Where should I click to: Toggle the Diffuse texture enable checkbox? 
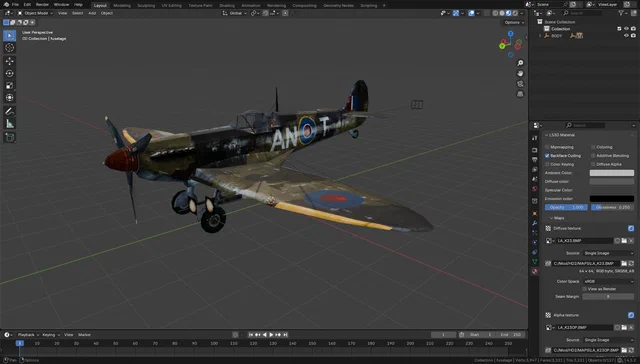tap(631, 228)
